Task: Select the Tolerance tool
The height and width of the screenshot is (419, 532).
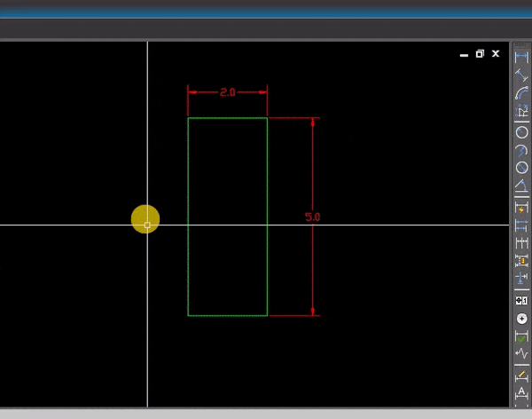Action: (x=521, y=300)
